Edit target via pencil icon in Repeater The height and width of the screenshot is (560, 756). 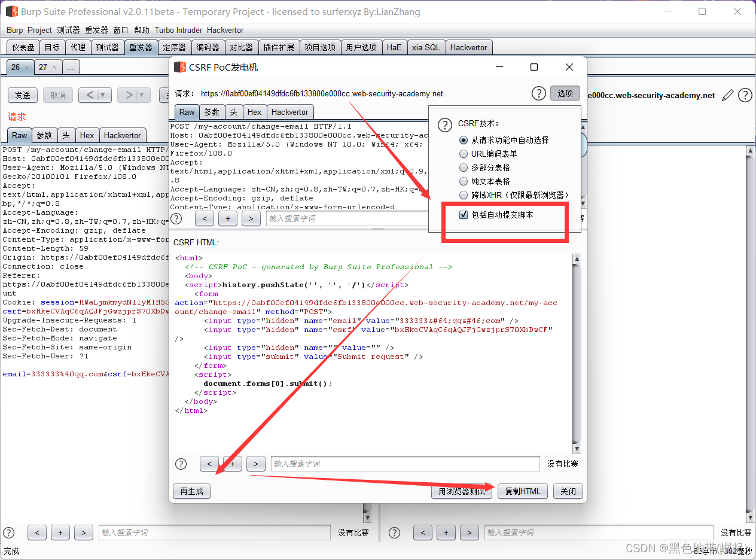pos(728,95)
